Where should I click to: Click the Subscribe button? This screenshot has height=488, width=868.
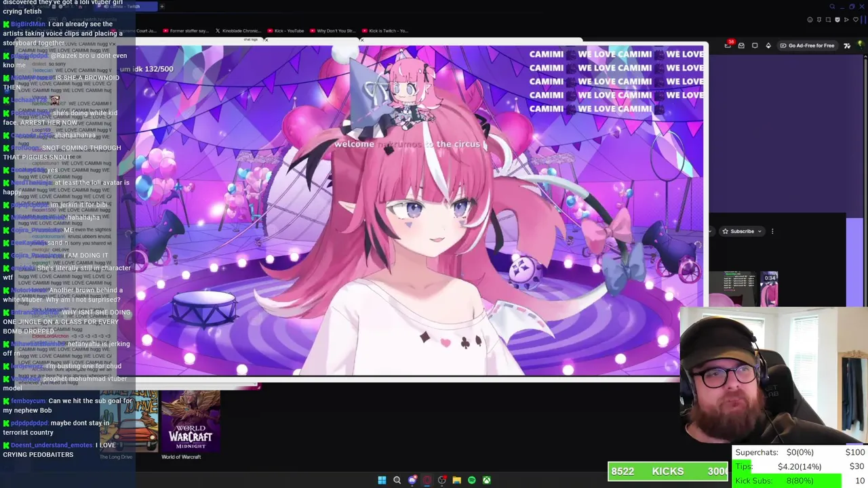[x=738, y=231]
